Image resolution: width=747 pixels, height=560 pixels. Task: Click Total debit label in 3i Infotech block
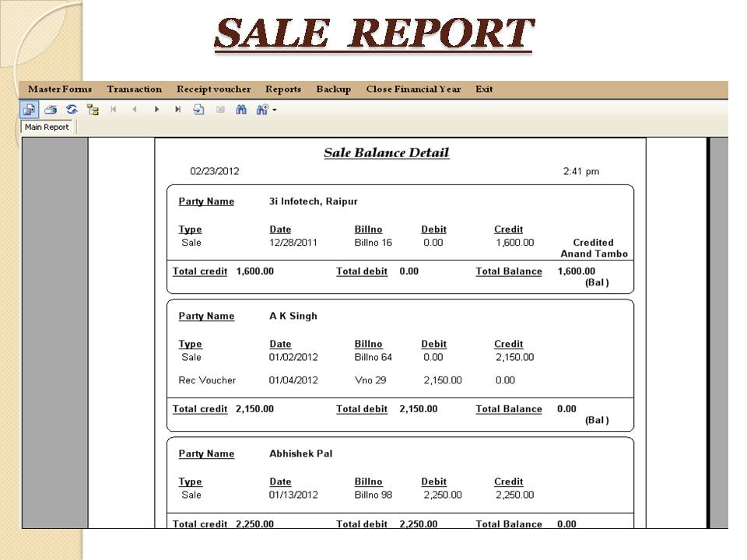(x=362, y=271)
